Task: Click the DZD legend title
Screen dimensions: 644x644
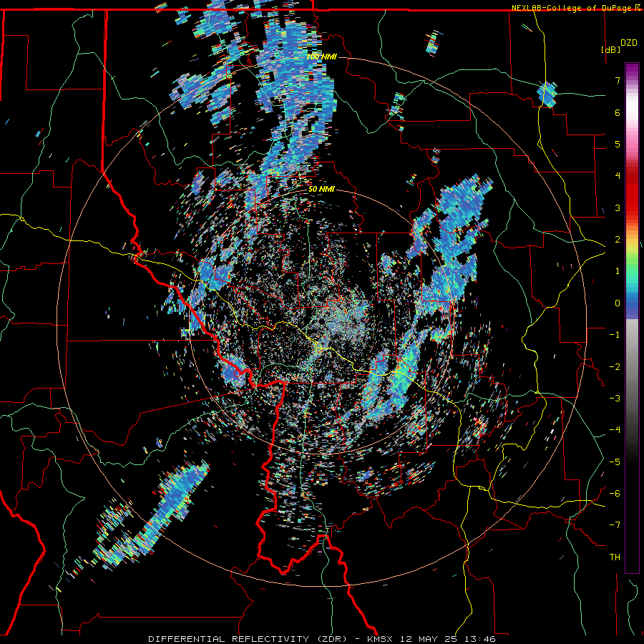Action: (629, 43)
